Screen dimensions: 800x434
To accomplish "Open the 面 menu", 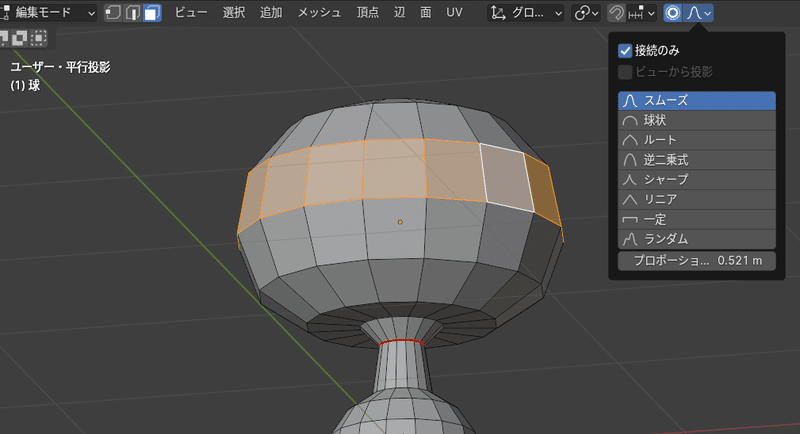I will [426, 13].
